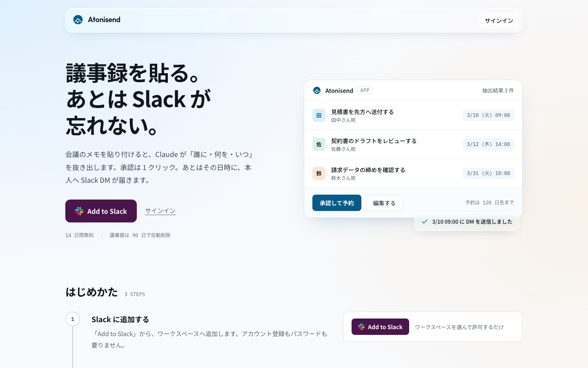The image size is (588, 368).
Task: Click the 議事録は 90 日で自動削除 note
Action: click(140, 235)
